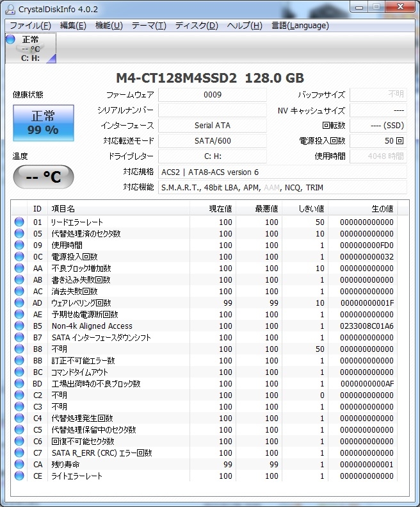
Task: Click status orb for ID CE ライトエラーレート
Action: point(19,476)
